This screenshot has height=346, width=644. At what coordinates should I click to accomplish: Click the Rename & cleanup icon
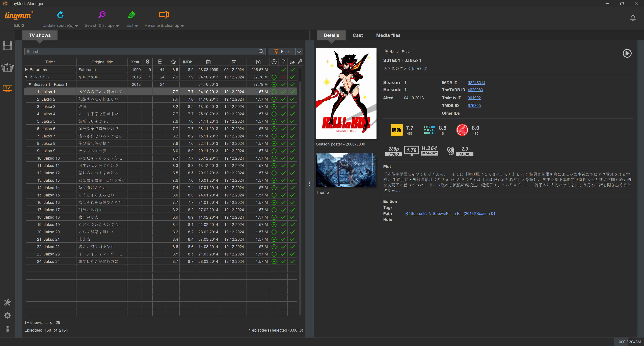coord(164,15)
